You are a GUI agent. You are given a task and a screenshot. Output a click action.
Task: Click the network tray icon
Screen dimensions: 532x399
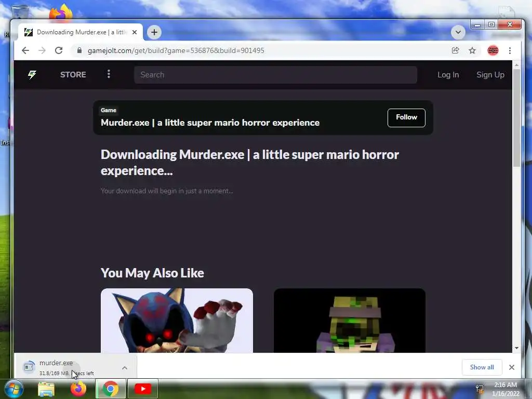480,389
